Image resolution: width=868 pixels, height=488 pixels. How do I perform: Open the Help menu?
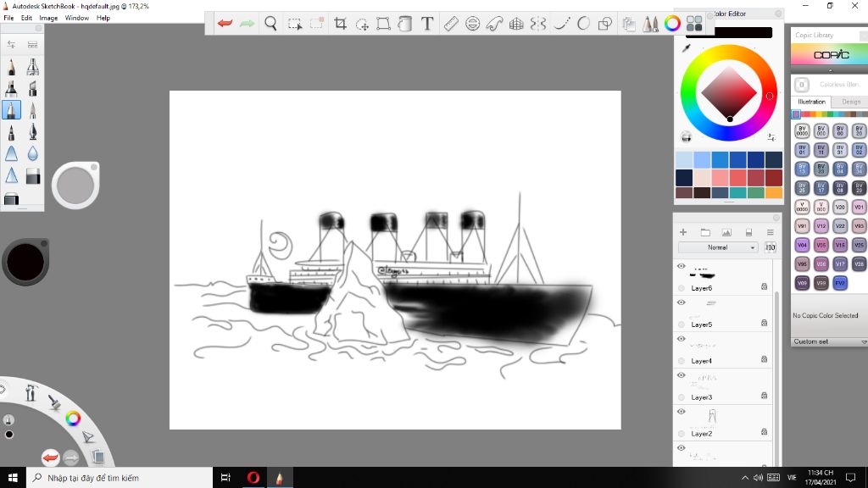click(x=103, y=18)
